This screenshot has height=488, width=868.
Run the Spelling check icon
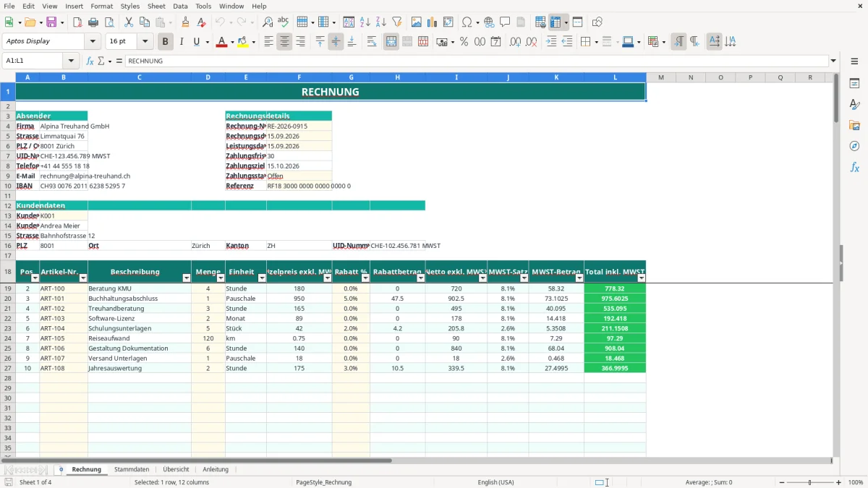284,22
